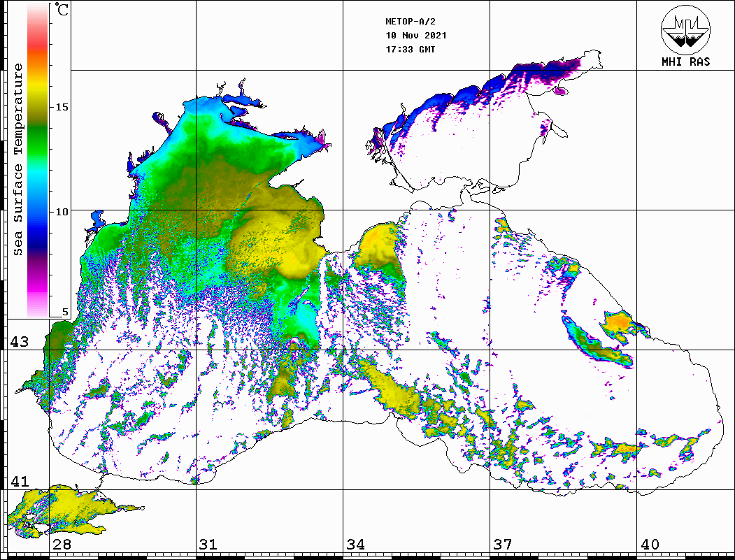Click longitude label '28'
The image size is (735, 560).
pyautogui.click(x=62, y=544)
